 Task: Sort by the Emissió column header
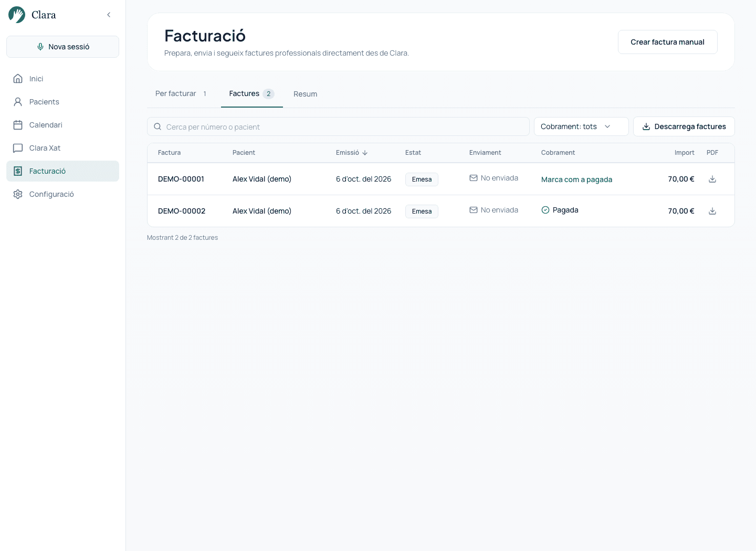352,153
